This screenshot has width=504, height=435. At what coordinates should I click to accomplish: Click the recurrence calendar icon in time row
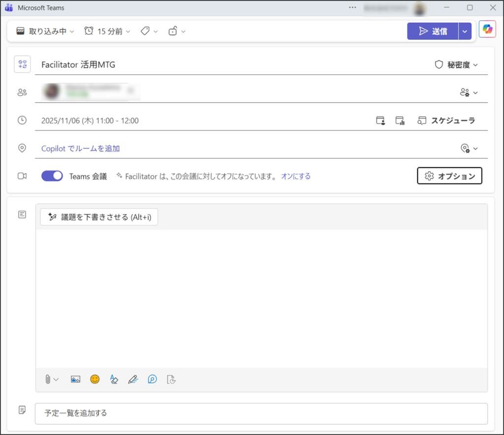pyautogui.click(x=380, y=121)
